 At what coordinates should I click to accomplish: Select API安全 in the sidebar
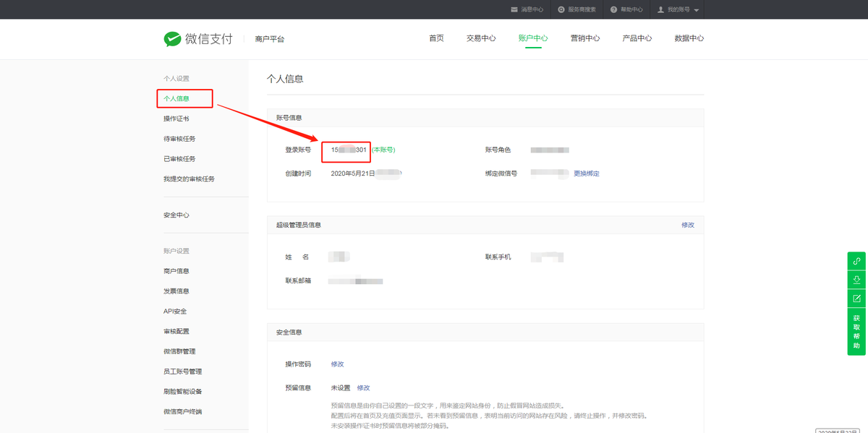tap(175, 312)
